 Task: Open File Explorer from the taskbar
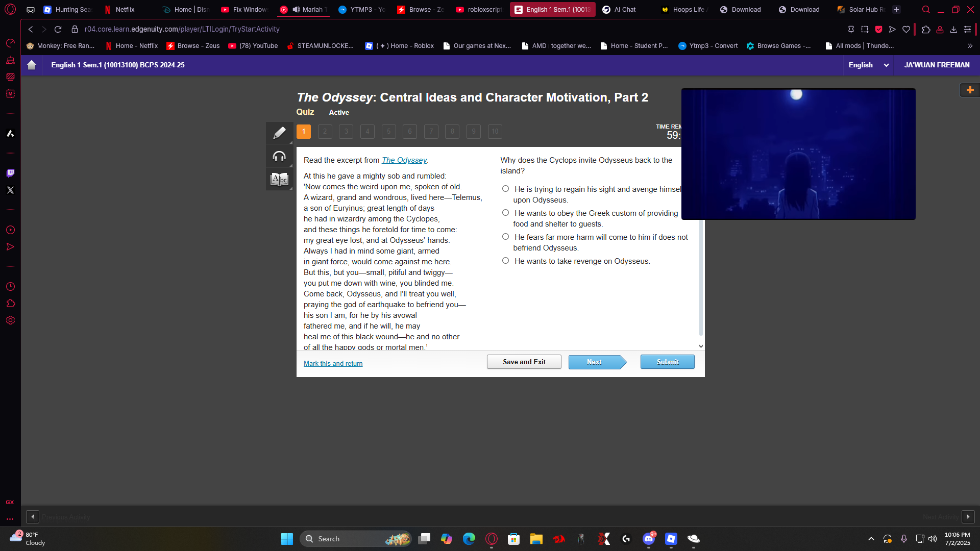click(536, 539)
